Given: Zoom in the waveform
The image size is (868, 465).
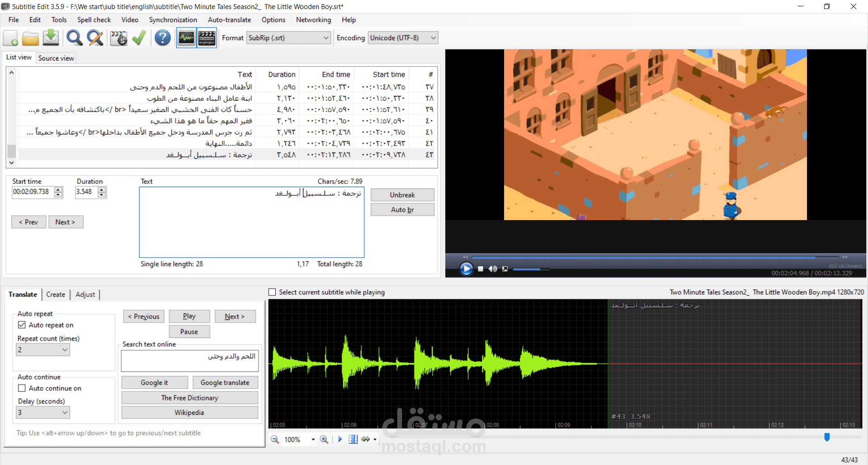Looking at the screenshot, I should (x=324, y=439).
